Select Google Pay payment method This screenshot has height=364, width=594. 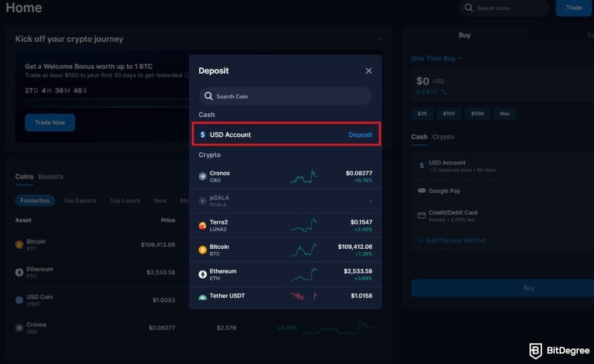(503, 191)
